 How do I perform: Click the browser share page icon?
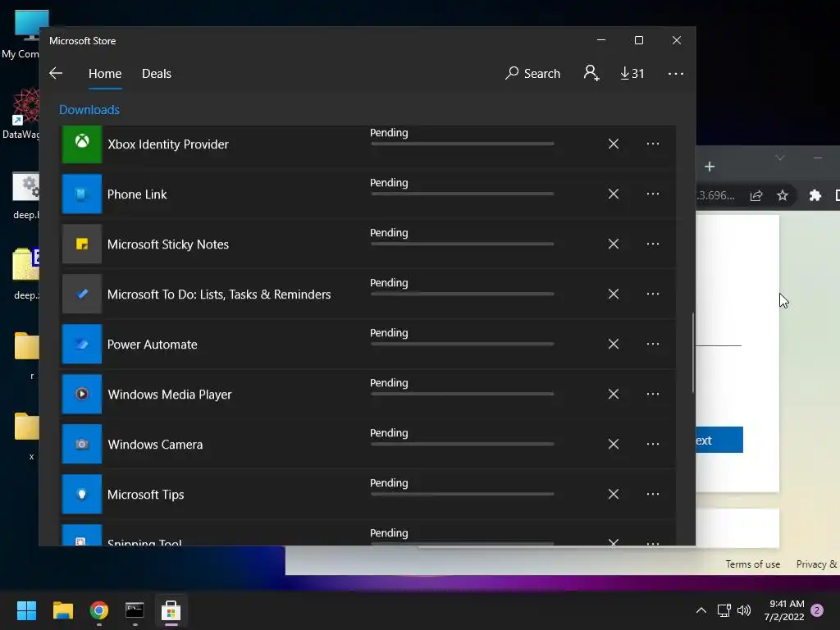click(756, 195)
